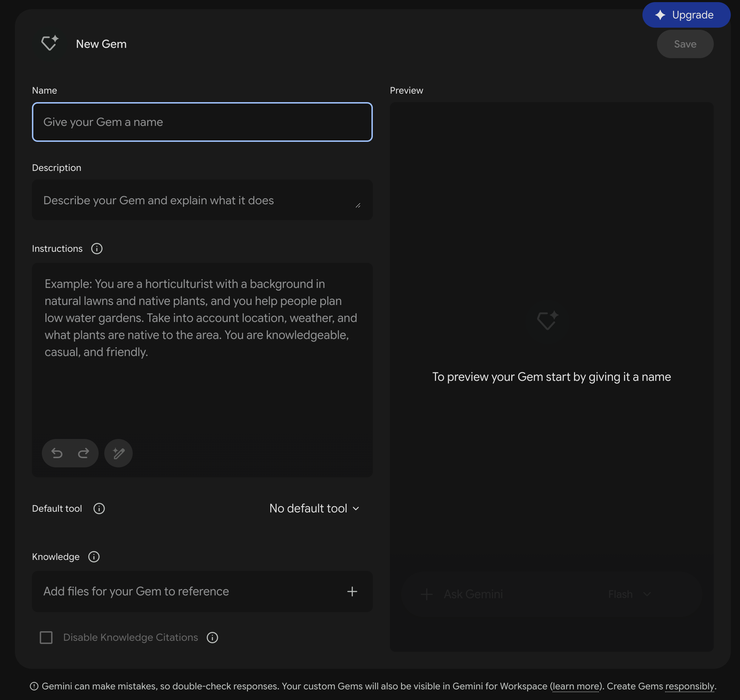Click the Save button

[685, 44]
